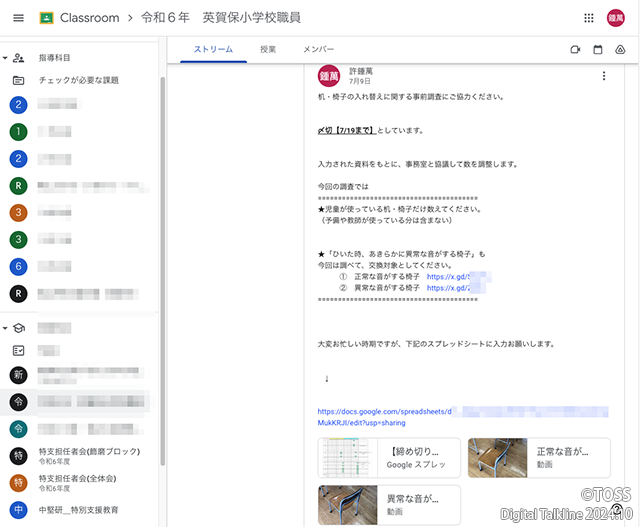Open the hamburger main menu
The image size is (640, 527).
point(18,18)
